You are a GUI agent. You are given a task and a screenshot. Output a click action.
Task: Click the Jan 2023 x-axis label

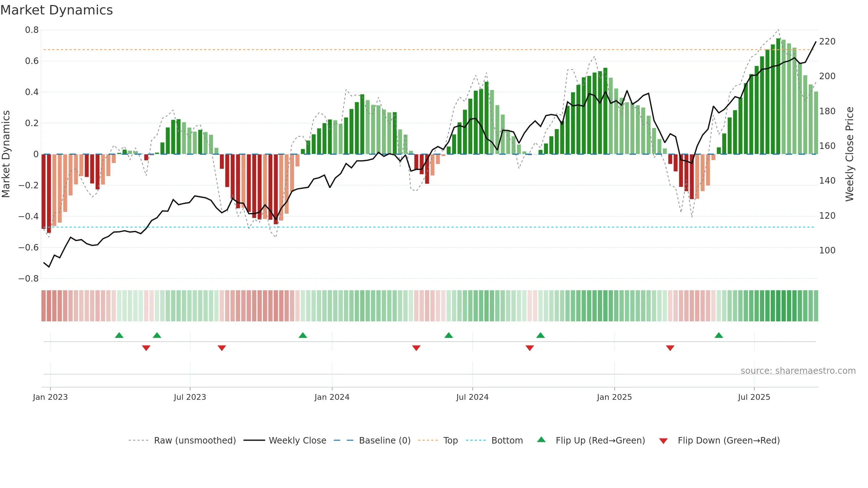(50, 397)
